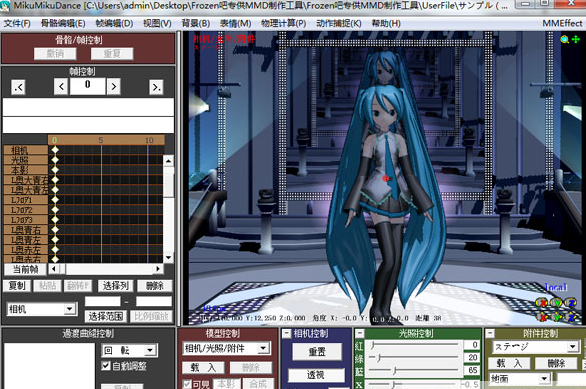586x389 pixels.
Task: Collapse the 光照控制 panel with its minus icon
Action: 360,333
